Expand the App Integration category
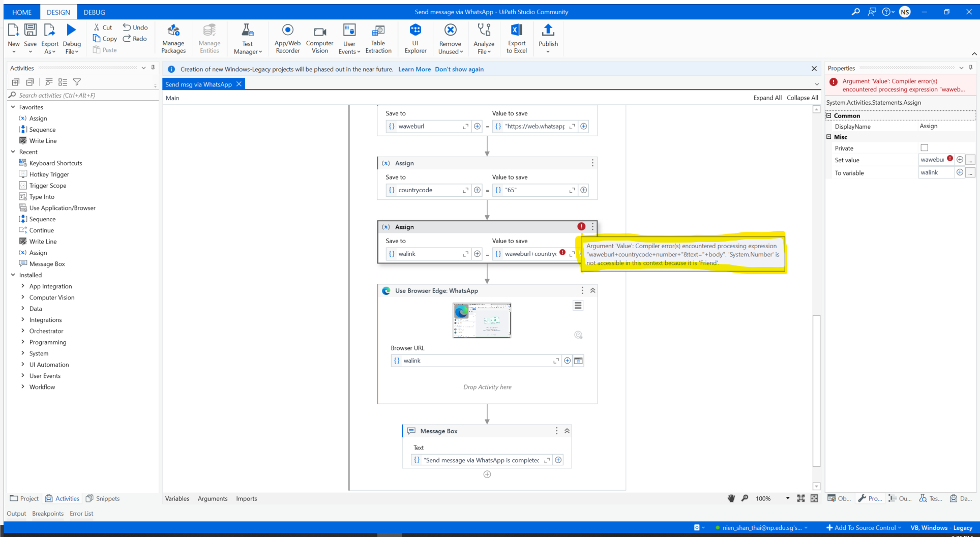Viewport: 980px width, 537px height. coord(23,286)
